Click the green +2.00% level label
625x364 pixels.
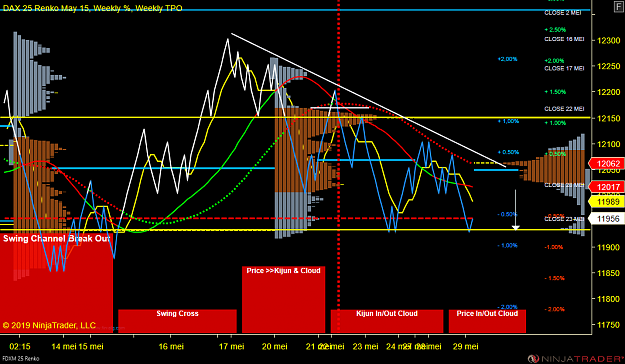pos(554,61)
